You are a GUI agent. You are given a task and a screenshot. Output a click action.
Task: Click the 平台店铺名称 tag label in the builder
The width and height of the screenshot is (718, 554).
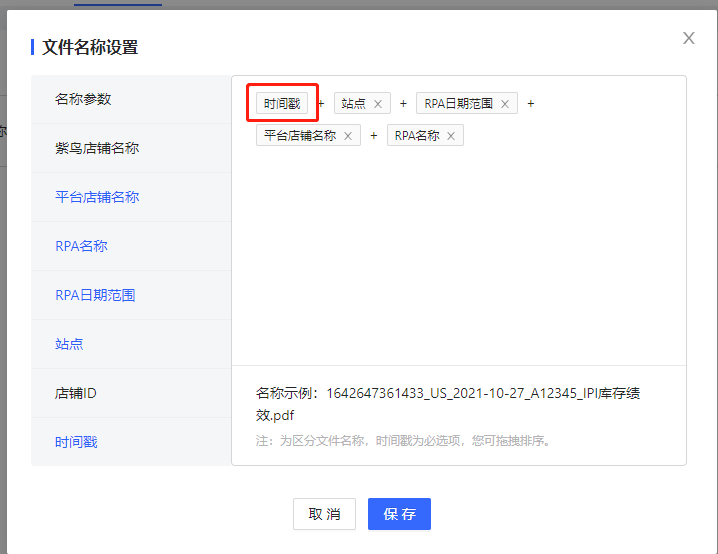tap(300, 136)
